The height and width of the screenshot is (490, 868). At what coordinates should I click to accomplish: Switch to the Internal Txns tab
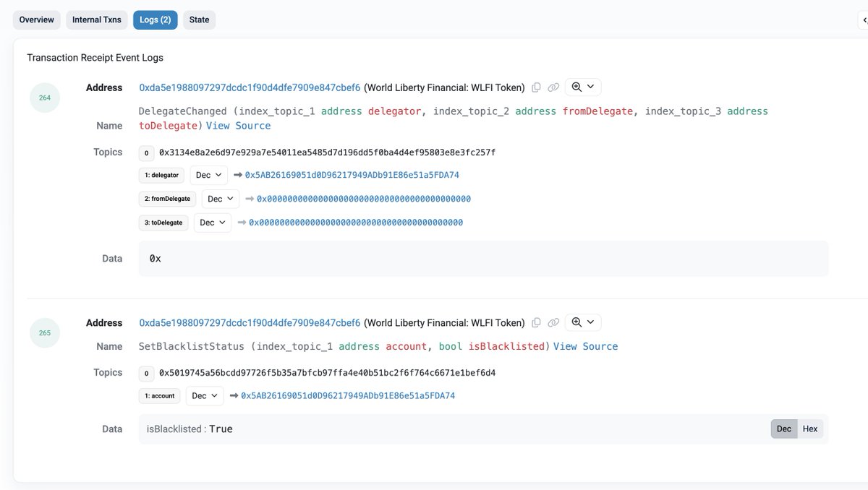click(97, 20)
